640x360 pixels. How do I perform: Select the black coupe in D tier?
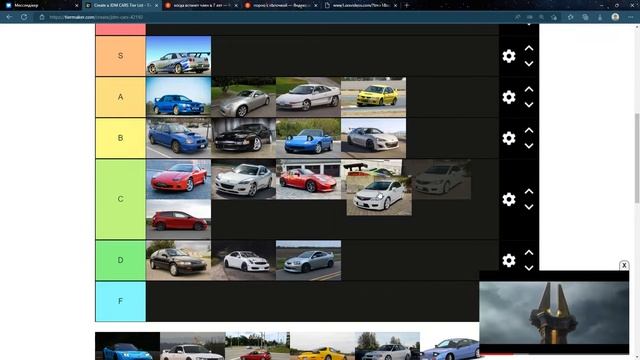tap(178, 260)
